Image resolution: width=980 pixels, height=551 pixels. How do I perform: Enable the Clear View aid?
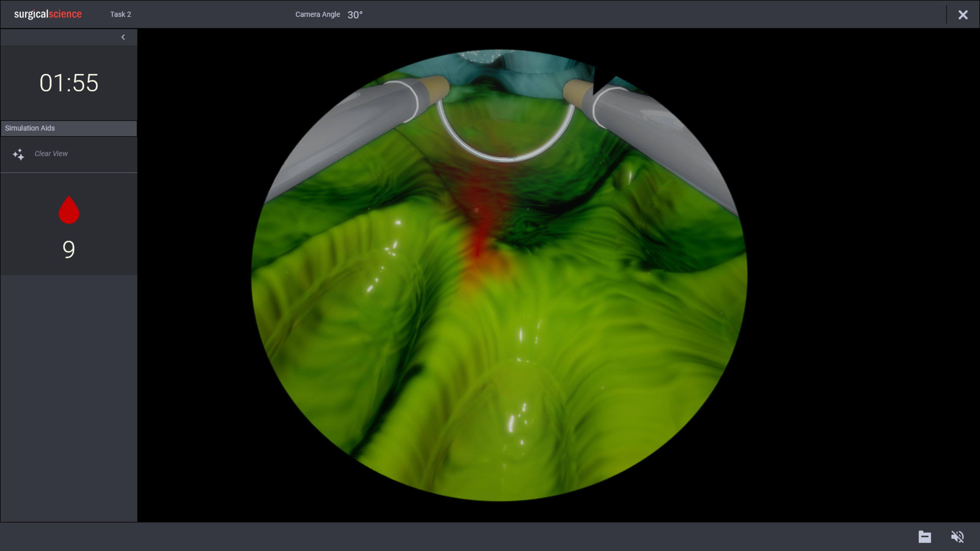click(51, 154)
